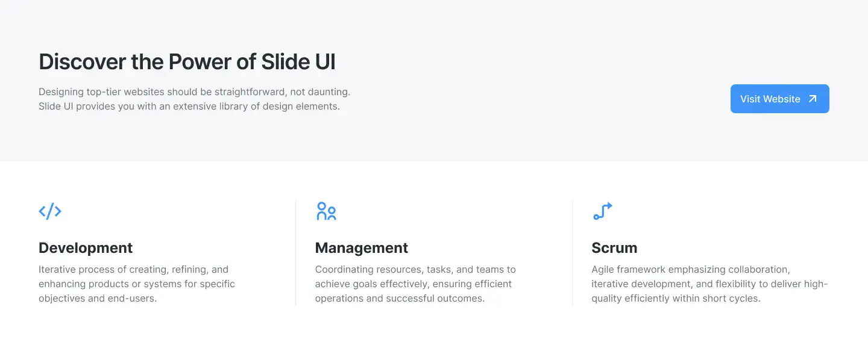
Task: Click the 'Visit Website' text label
Action: coord(770,99)
